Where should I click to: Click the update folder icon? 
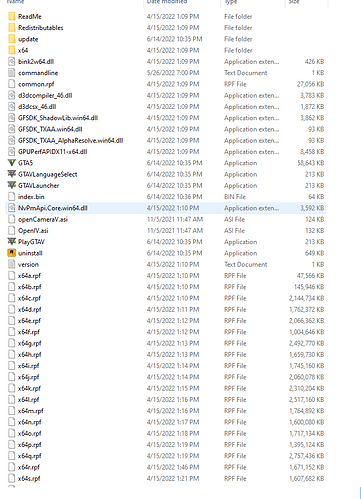12,39
